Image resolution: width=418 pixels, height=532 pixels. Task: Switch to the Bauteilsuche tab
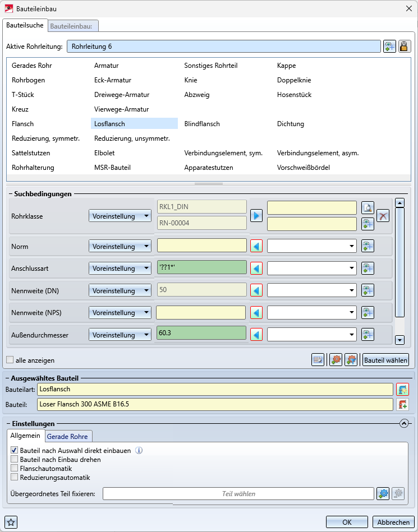point(25,25)
